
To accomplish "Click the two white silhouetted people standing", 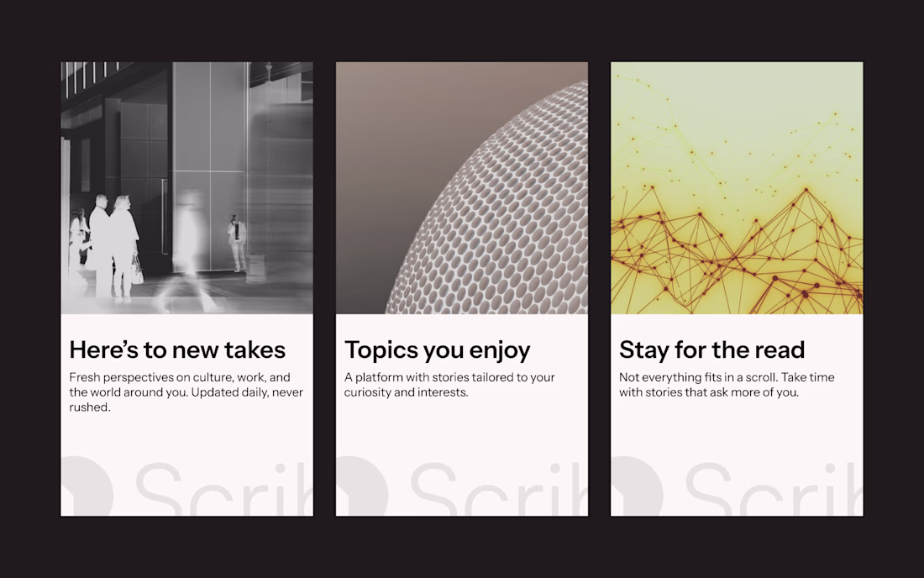I will pos(115,248).
